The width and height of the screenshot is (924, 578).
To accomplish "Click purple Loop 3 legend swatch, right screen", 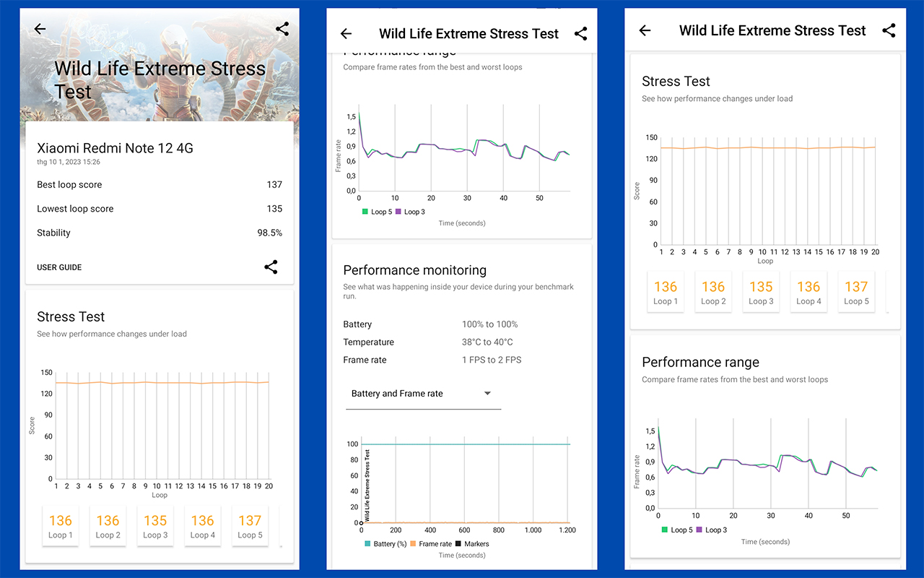I will (x=698, y=530).
